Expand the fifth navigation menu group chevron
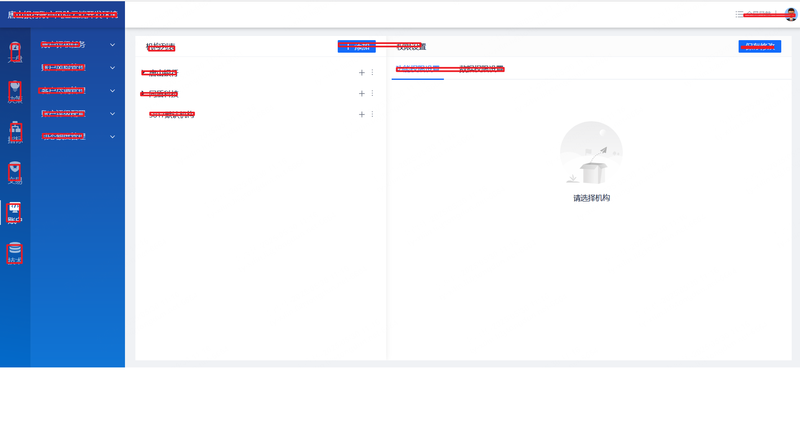 (112, 137)
